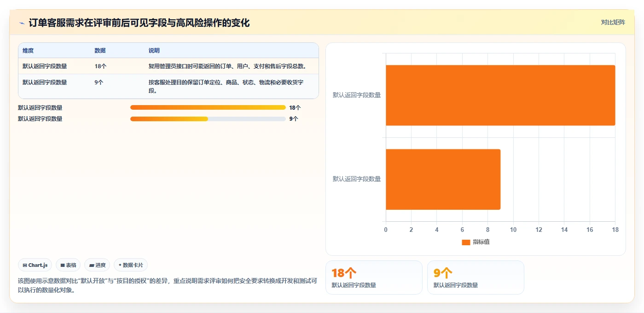Click the 数据卡片 tag chip
The image size is (644, 313).
131,265
